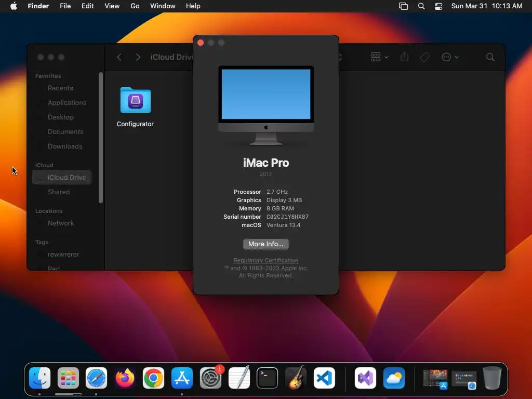Open the Help menu
Screen dimensions: 532x399
click(x=193, y=6)
